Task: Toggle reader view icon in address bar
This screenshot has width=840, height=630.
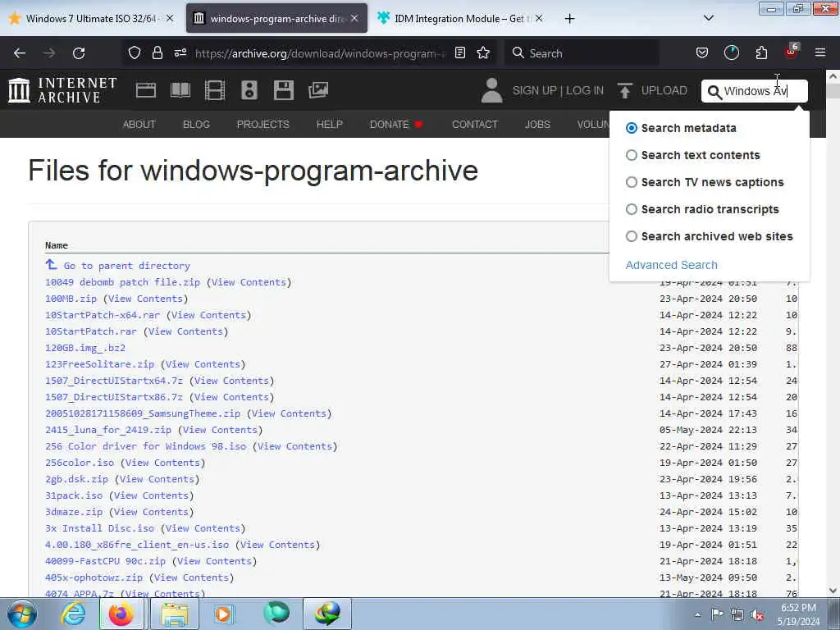Action: (x=459, y=52)
